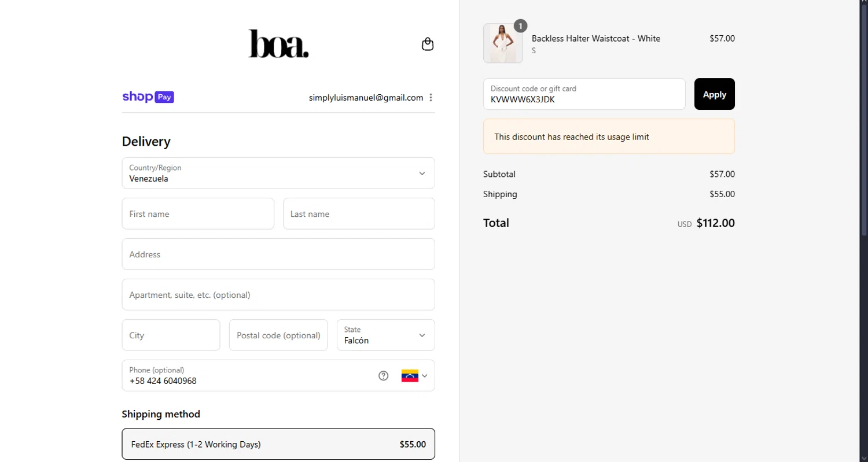This screenshot has width=868, height=462.
Task: Click the First name field
Action: 198,213
